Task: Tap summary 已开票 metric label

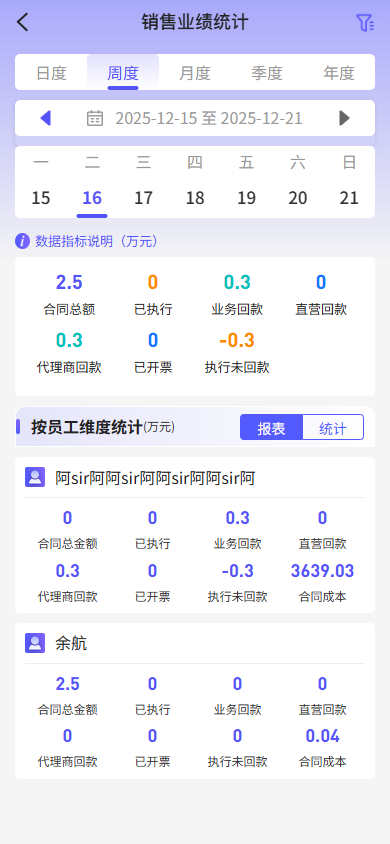Action: (x=153, y=368)
